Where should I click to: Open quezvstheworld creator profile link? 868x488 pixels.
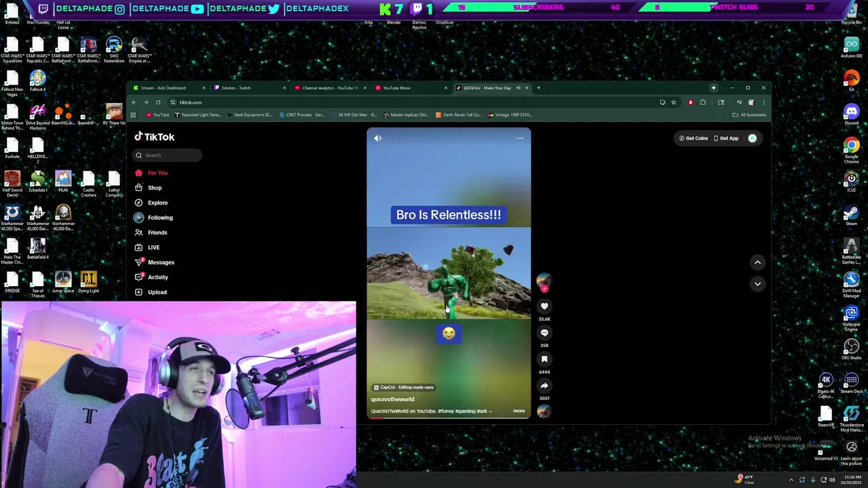pos(393,399)
